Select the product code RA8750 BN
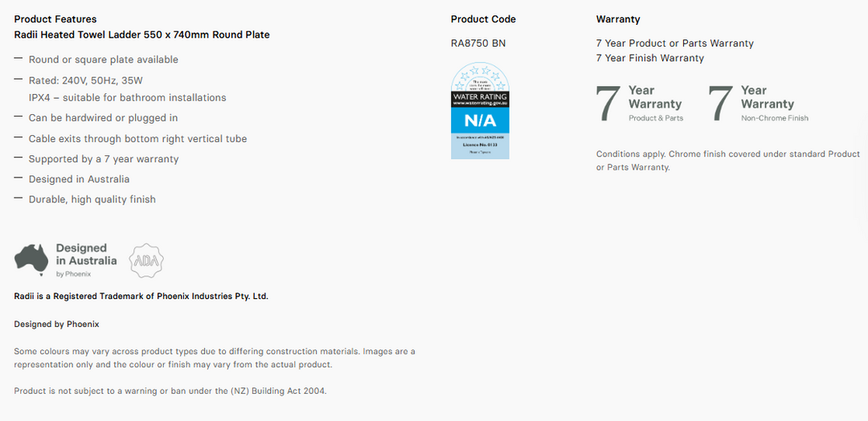Screen dimensions: 868x421 coord(478,43)
